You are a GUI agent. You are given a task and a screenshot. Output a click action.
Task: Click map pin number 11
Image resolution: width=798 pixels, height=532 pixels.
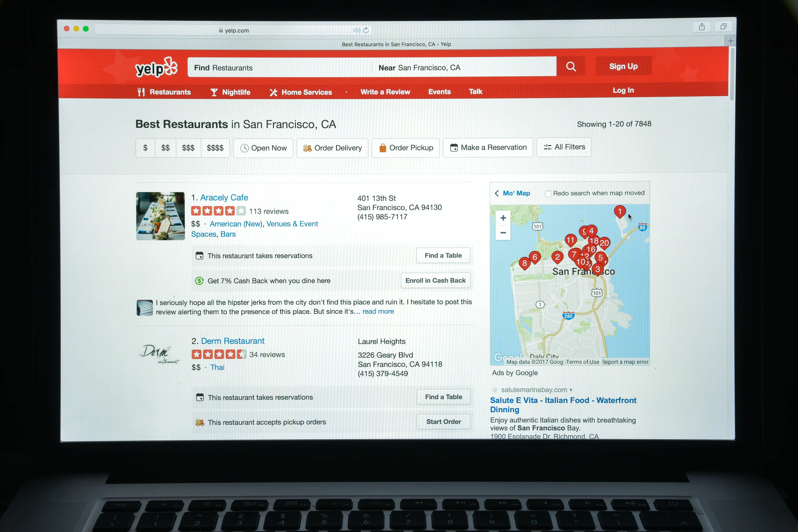570,240
